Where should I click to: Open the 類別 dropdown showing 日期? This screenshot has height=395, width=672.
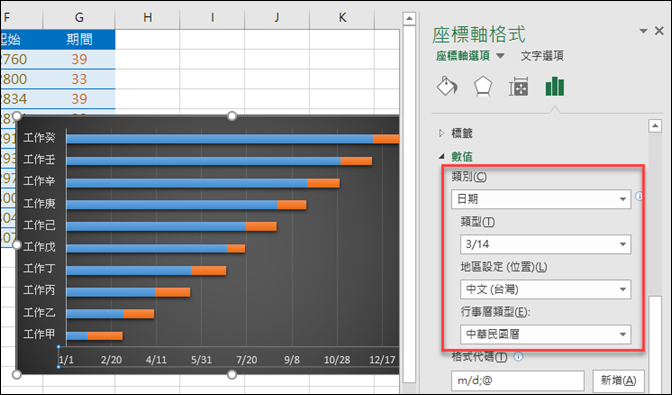pos(541,199)
